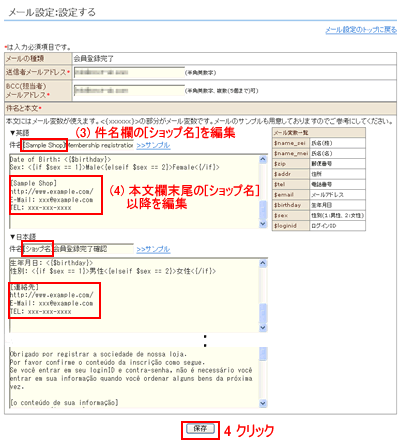Click the Japanese textarea scroll down arrow
This screenshot has height=448, width=400.
pyautogui.click(x=263, y=328)
